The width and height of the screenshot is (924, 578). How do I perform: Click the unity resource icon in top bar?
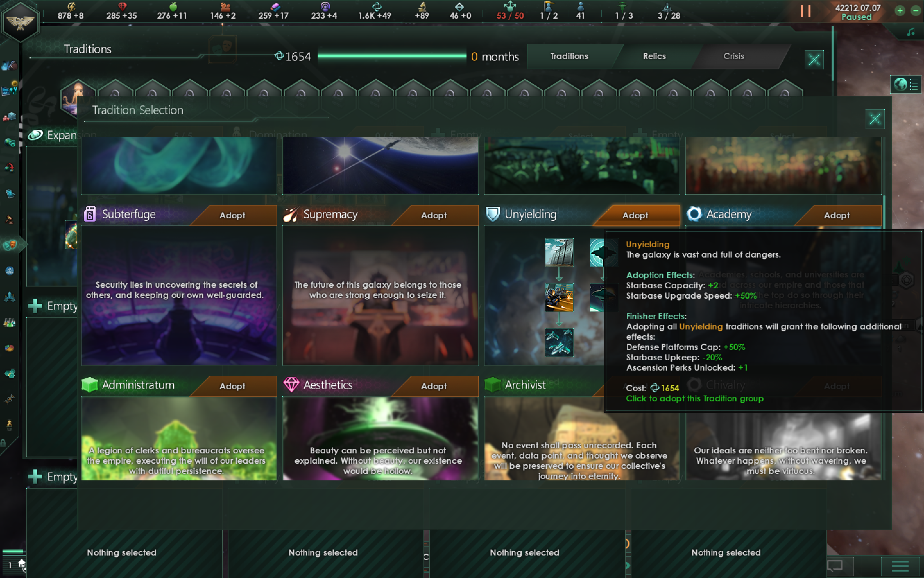(x=376, y=6)
